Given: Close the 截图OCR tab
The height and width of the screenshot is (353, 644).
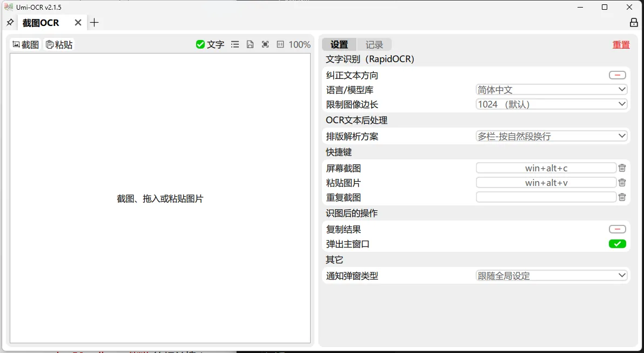Looking at the screenshot, I should click(x=78, y=23).
